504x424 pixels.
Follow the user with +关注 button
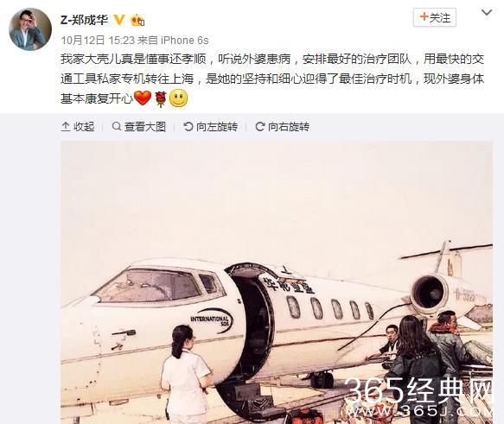[x=435, y=17]
